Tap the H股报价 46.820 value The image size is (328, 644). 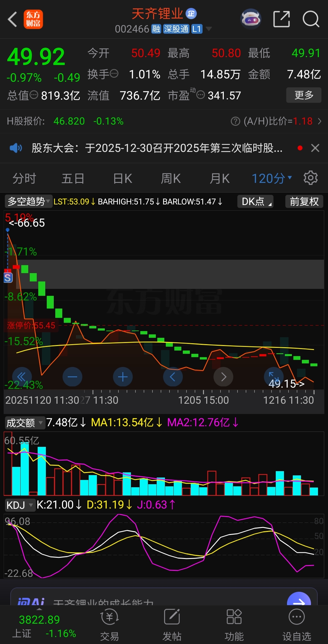pyautogui.click(x=69, y=121)
